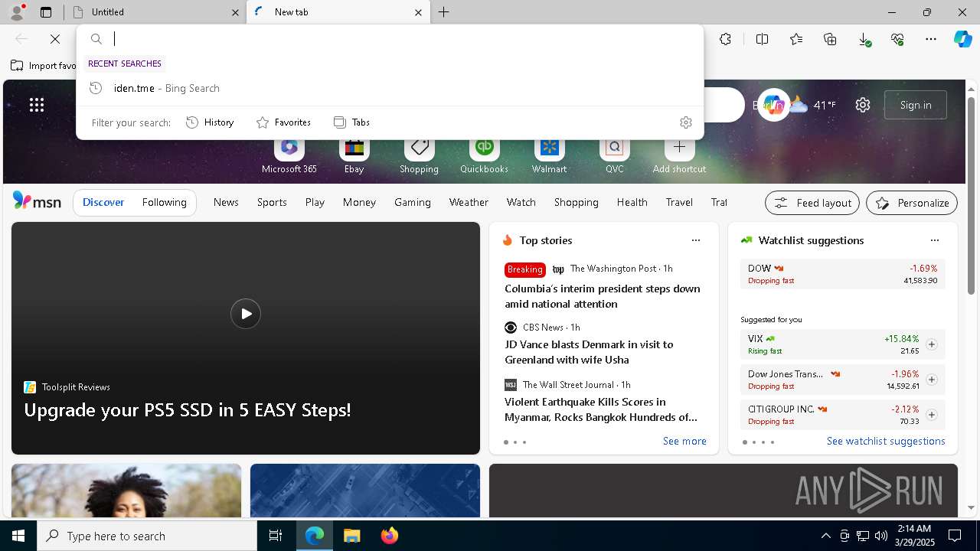Open Copilot sidebar icon
Image resolution: width=980 pixels, height=551 pixels.
tap(962, 39)
